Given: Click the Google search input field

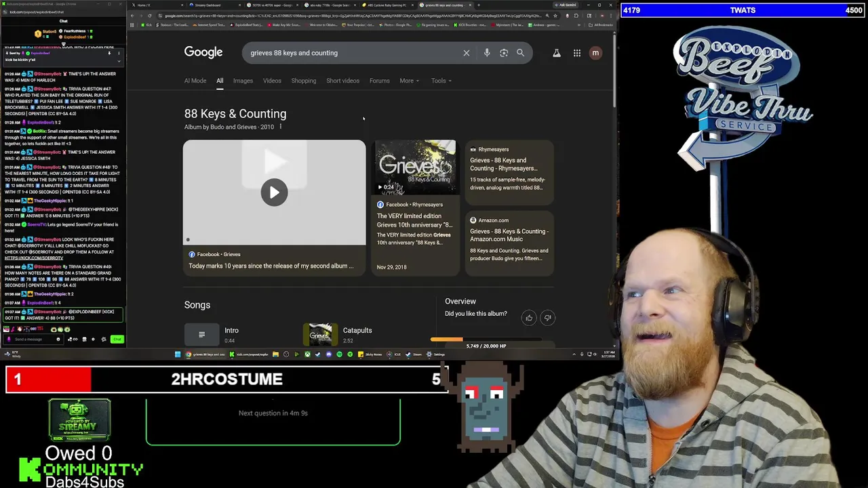Looking at the screenshot, I should [353, 53].
